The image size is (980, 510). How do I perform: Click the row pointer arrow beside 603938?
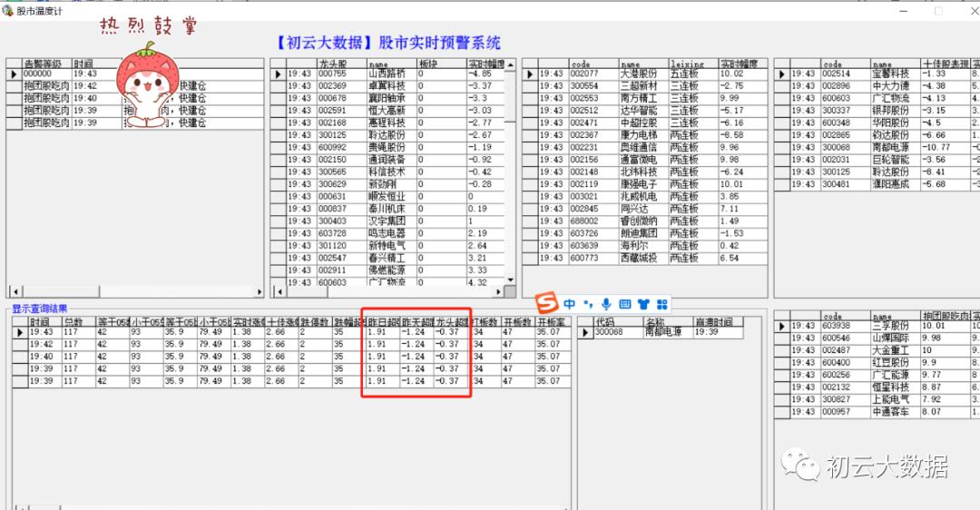[x=782, y=326]
